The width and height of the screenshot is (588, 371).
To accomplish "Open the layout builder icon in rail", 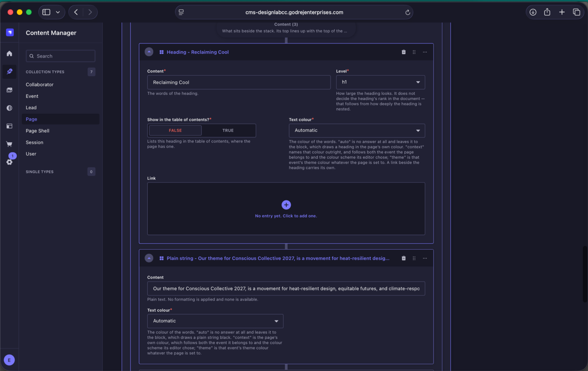I will pyautogui.click(x=9, y=126).
